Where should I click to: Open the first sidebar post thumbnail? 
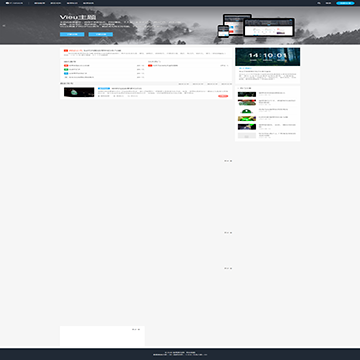click(247, 94)
